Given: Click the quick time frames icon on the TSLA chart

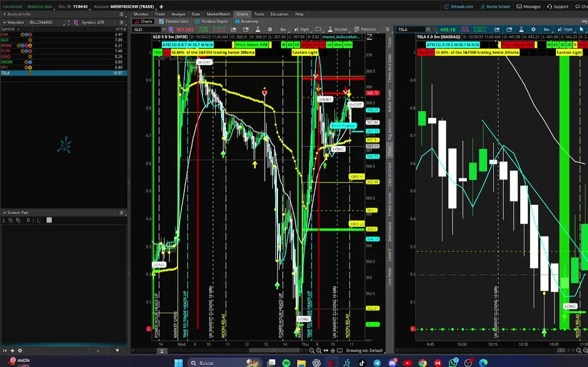Looking at the screenshot, I should tap(509, 29).
